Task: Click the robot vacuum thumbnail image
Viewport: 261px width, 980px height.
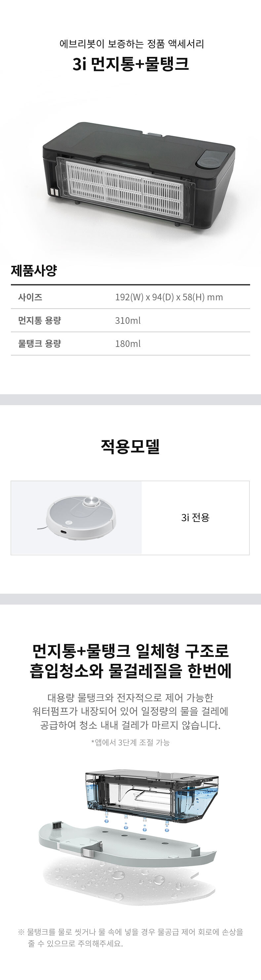Action: (x=76, y=517)
